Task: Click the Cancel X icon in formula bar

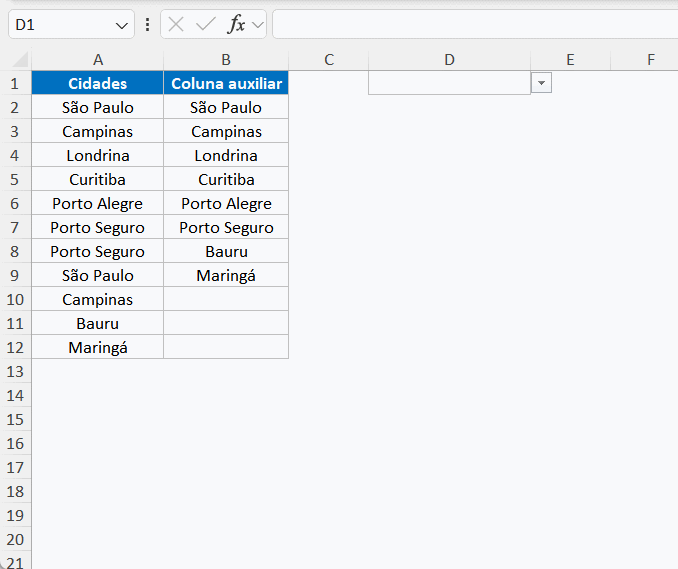Action: [177, 25]
